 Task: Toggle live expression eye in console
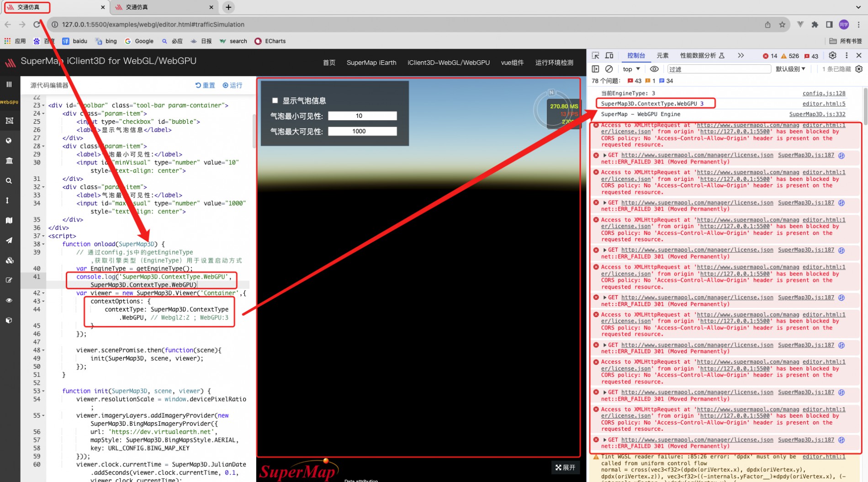654,69
